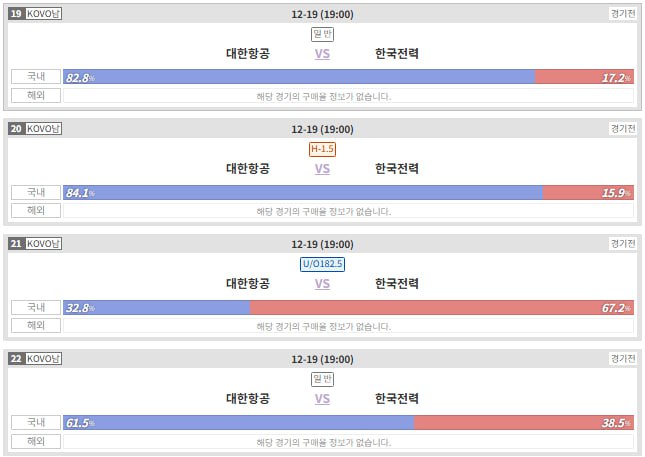
Task: Click the match number 20 badge
Action: [x=16, y=129]
